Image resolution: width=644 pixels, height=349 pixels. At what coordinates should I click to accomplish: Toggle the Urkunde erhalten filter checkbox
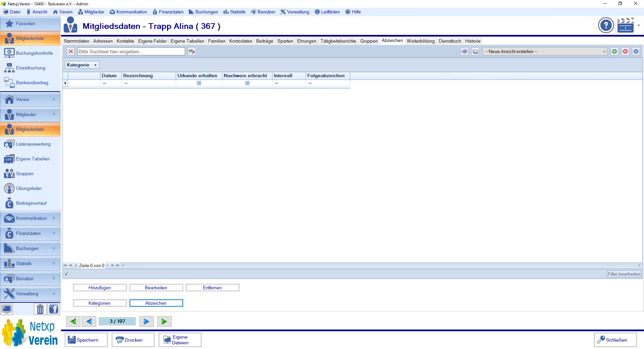[199, 83]
